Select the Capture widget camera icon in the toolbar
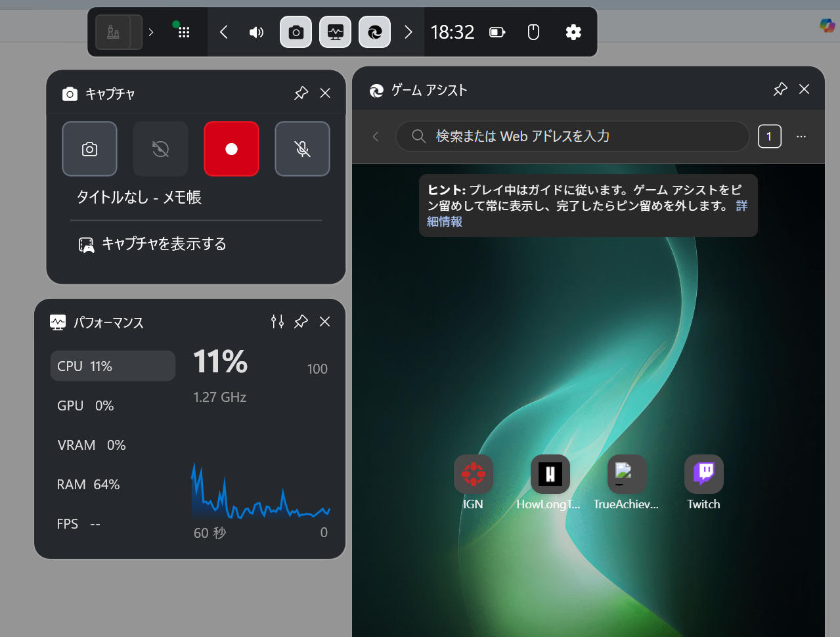The width and height of the screenshot is (840, 637). tap(296, 32)
